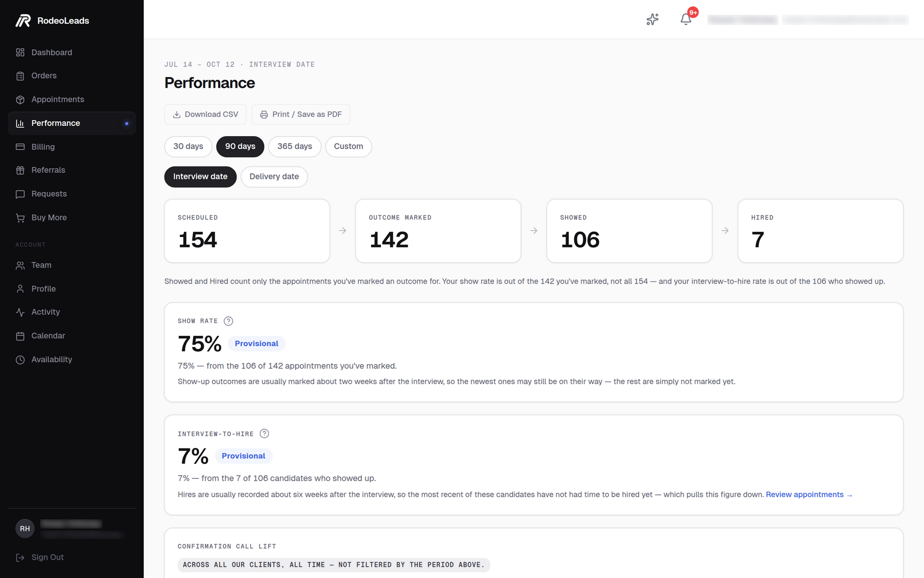
Task: Click the RodeoLeads logo icon
Action: tap(23, 21)
